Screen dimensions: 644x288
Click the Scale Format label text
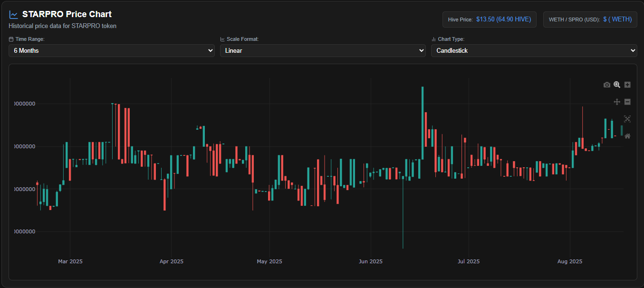pos(243,39)
